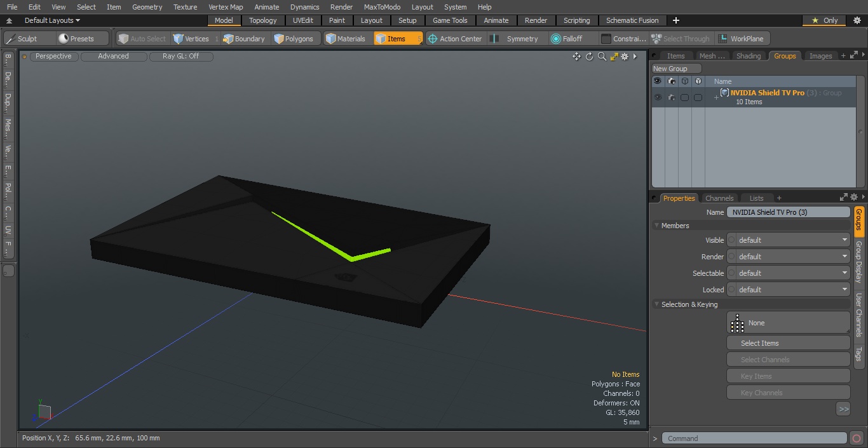
Task: Click the yellow viewport maximize arrows icon
Action: 614,57
